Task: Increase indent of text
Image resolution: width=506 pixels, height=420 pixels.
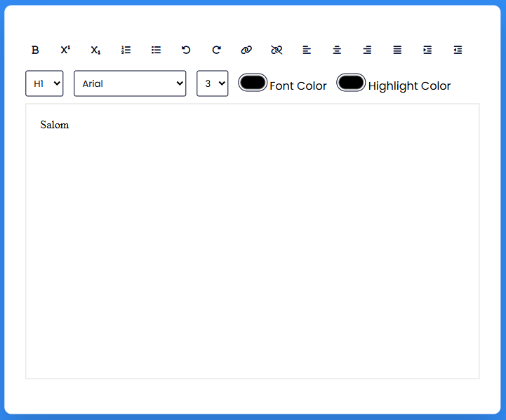Action: [x=427, y=50]
